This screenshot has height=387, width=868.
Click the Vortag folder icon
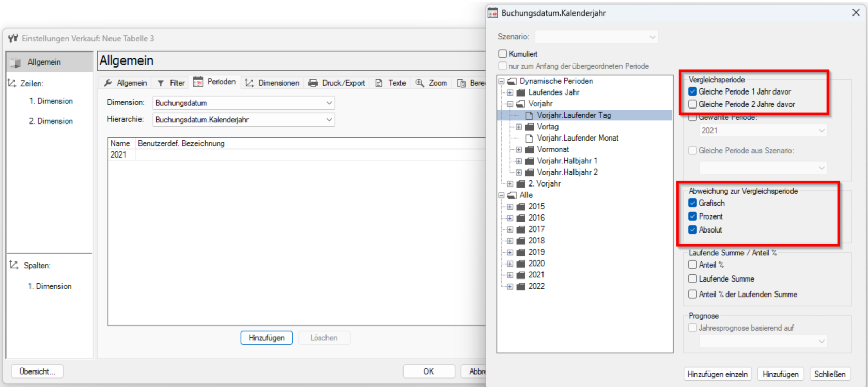pos(530,127)
